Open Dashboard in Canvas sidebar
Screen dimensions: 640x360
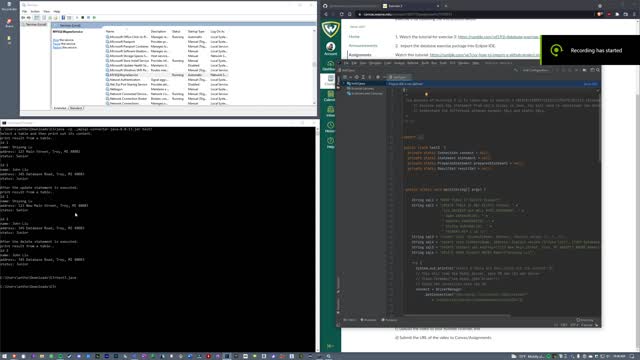pos(330,65)
